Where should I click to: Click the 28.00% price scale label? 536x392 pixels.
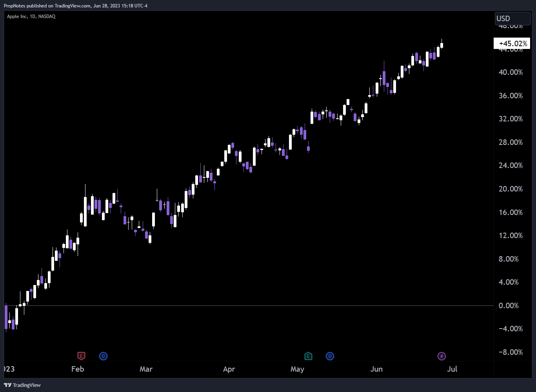[x=511, y=142]
